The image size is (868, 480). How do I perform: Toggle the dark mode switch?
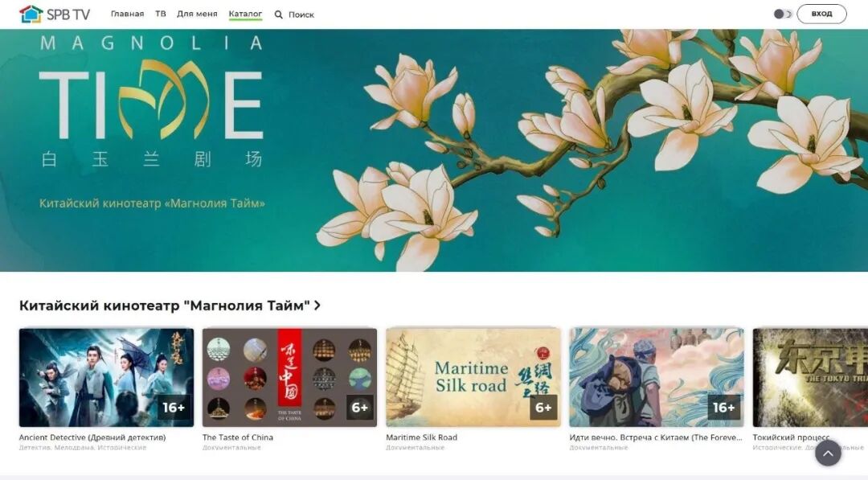click(x=783, y=14)
